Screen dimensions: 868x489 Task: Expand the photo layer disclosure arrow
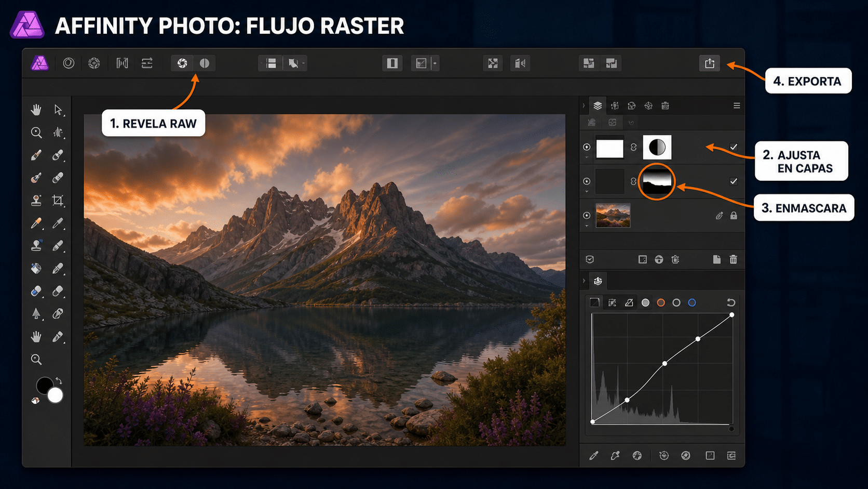(587, 226)
